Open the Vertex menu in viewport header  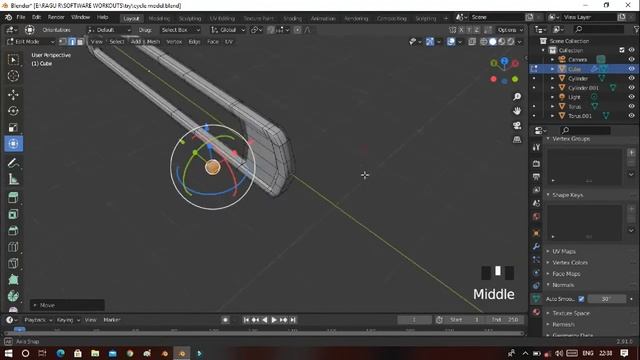pyautogui.click(x=174, y=42)
